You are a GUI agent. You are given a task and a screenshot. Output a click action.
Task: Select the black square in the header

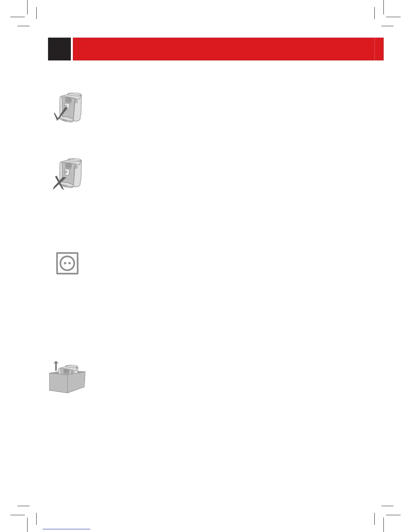[x=59, y=49]
